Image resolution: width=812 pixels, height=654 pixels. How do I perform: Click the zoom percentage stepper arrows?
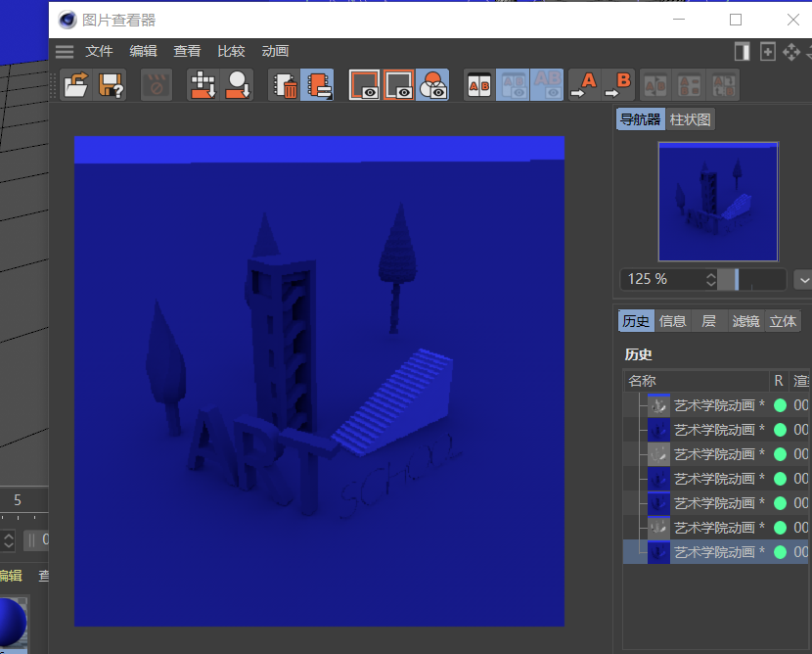click(x=710, y=280)
